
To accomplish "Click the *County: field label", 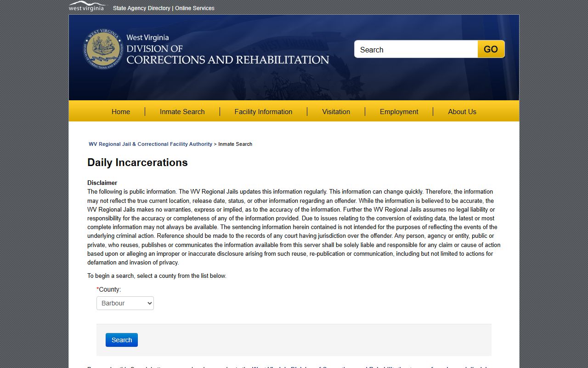I will click(x=109, y=289).
